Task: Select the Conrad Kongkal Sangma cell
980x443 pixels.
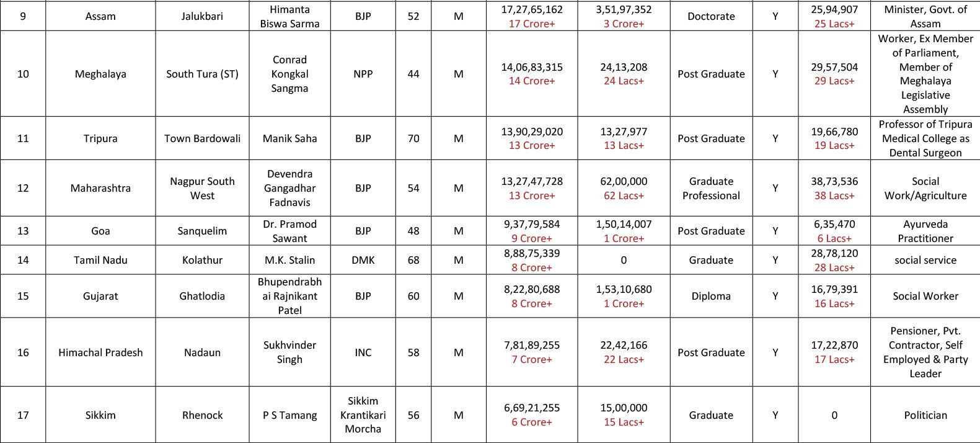Action: coord(289,74)
